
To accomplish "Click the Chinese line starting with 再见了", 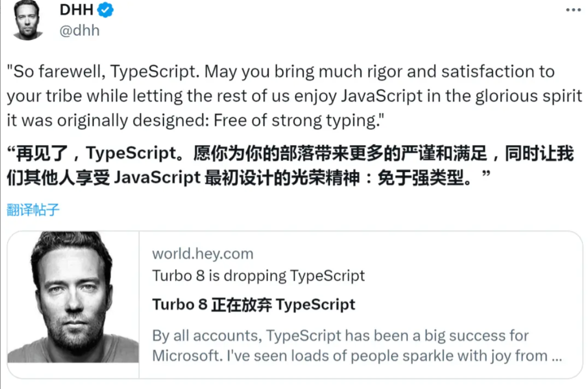I will tap(291, 154).
